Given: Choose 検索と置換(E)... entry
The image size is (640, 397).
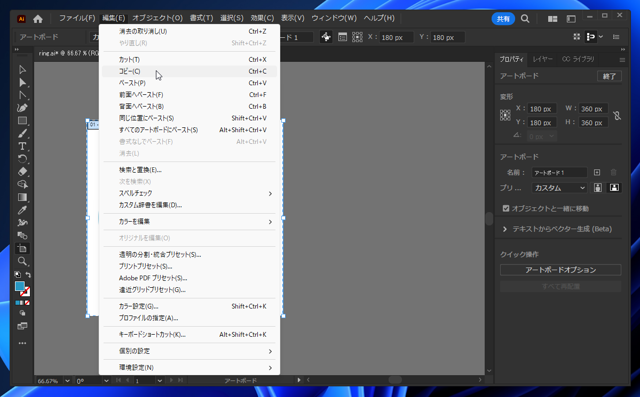Looking at the screenshot, I should point(189,170).
